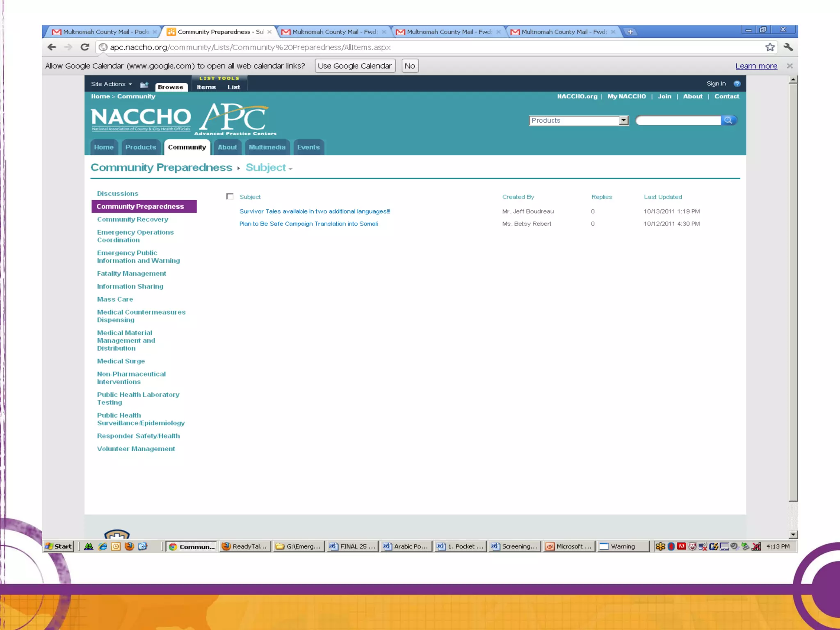This screenshot has width=840, height=630.
Task: Switch to the Multimedia navigation tab
Action: click(267, 147)
